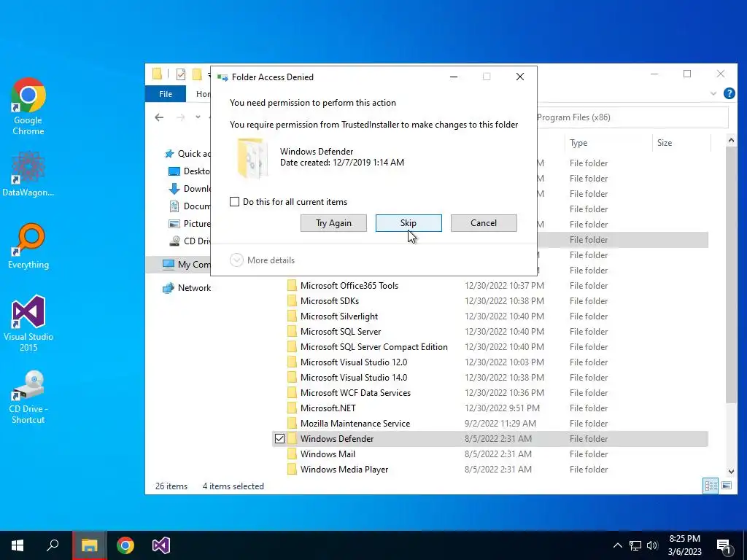
Task: Click the scrollbar down arrow in the file list
Action: coord(731,472)
